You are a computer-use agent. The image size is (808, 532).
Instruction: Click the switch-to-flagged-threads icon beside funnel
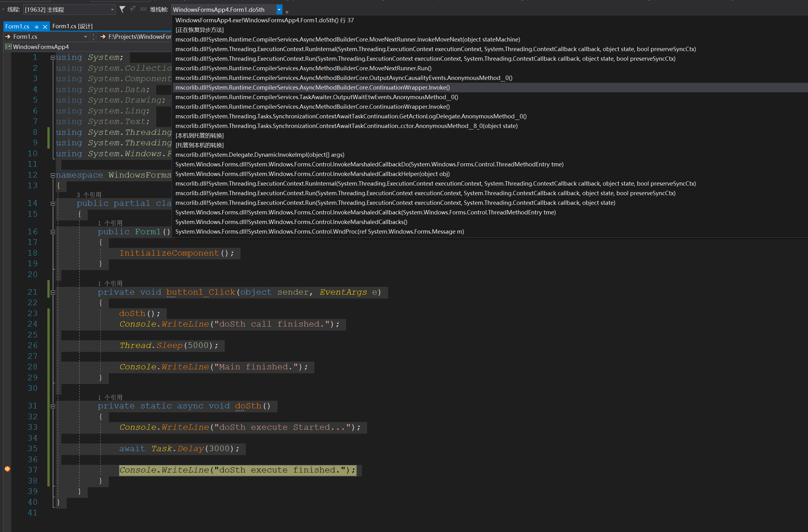click(x=133, y=9)
